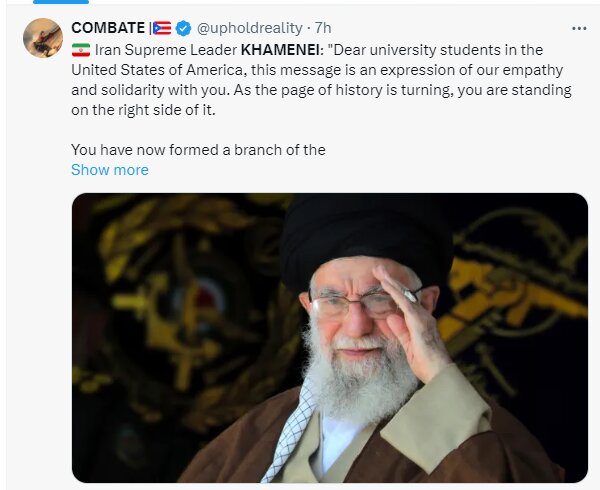
Task: Click the Puerto Rico flag emoji
Action: click(162, 29)
